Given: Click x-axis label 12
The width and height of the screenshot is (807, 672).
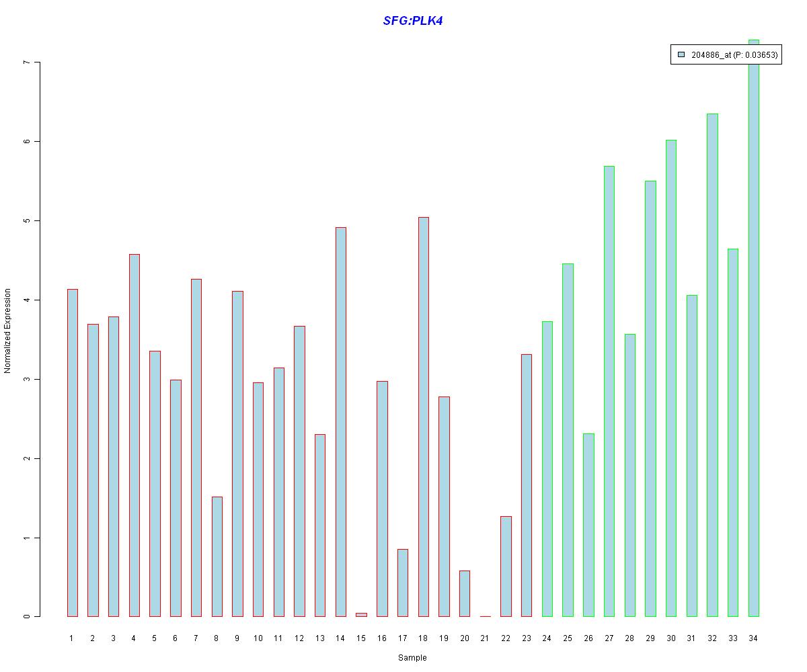Looking at the screenshot, I should point(299,638).
